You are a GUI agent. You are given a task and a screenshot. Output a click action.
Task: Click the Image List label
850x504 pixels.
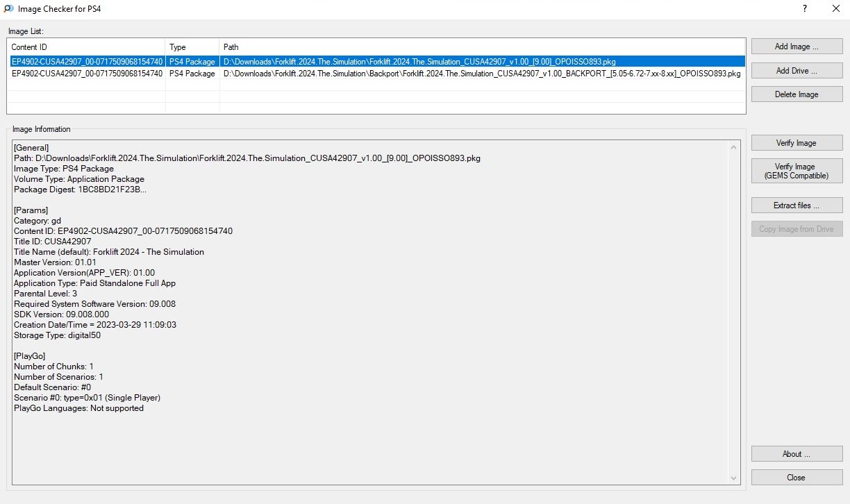(x=26, y=31)
